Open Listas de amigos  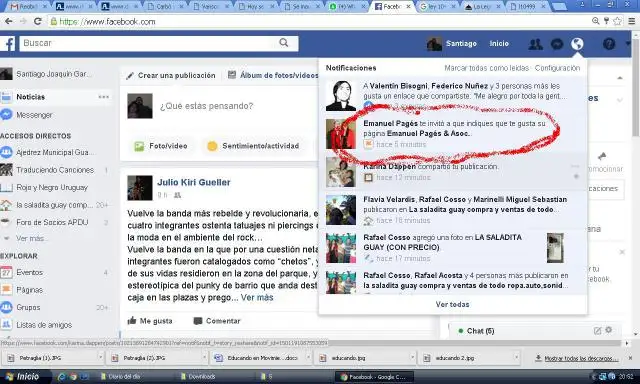tap(44, 325)
